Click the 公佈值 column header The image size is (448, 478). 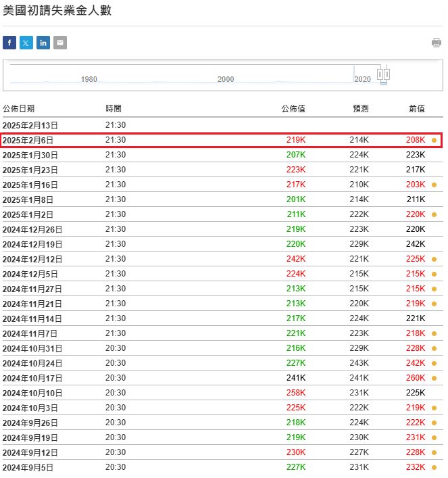293,109
